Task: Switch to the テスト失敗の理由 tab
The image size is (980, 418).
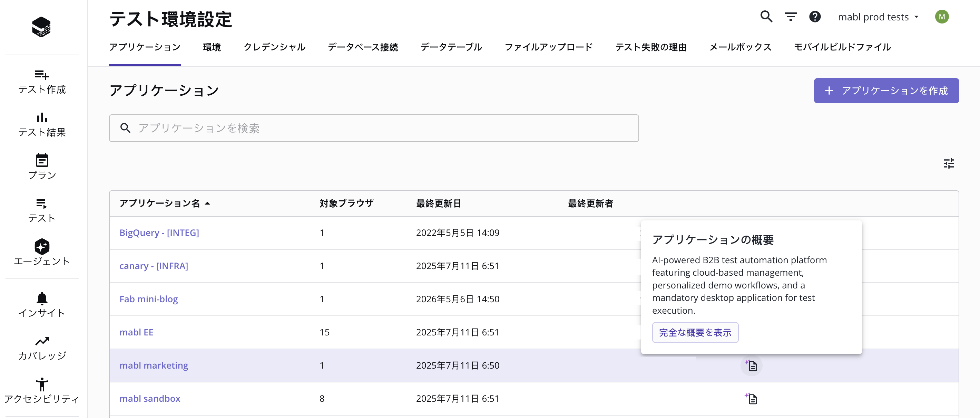Action: tap(651, 47)
